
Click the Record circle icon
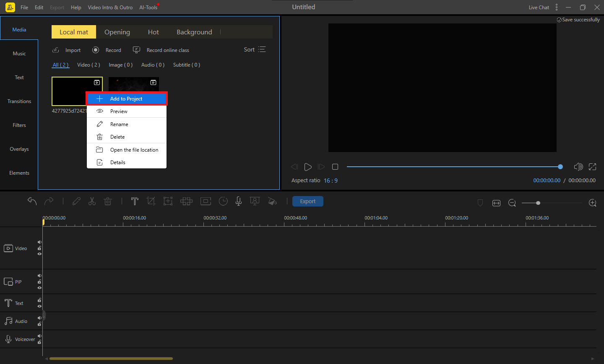coord(96,50)
